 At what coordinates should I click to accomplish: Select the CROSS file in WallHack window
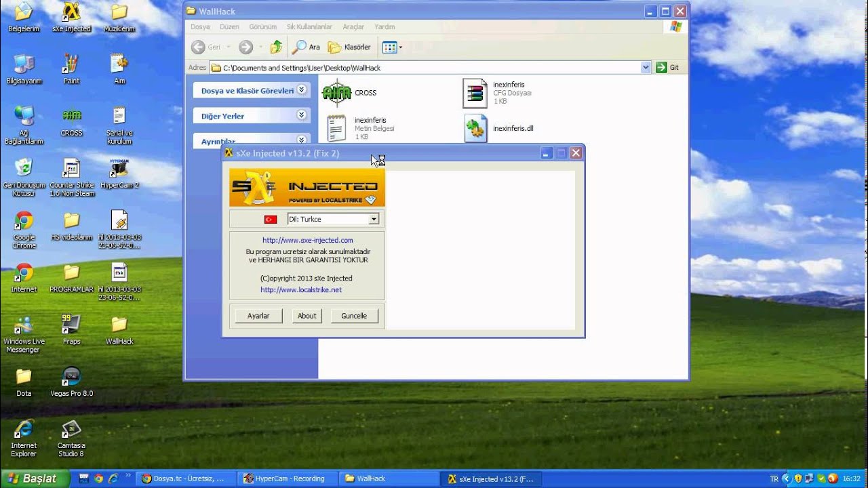click(x=349, y=93)
